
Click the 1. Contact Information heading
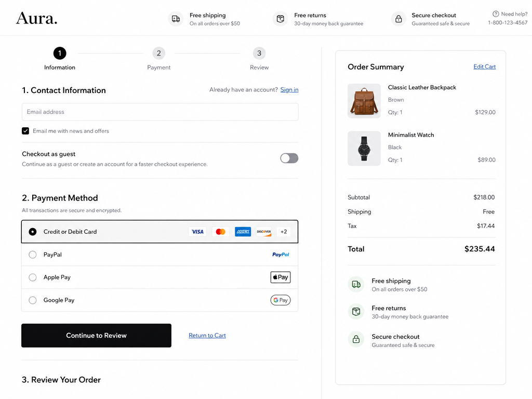pos(64,90)
